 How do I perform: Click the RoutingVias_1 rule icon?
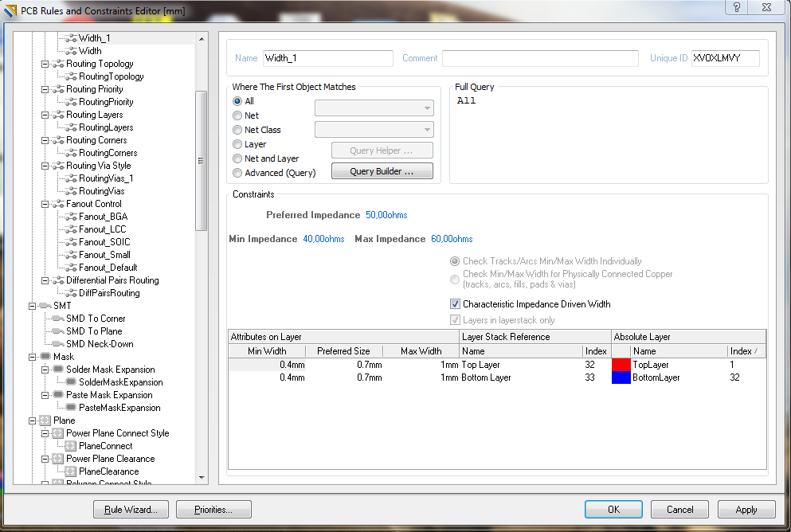coord(71,178)
